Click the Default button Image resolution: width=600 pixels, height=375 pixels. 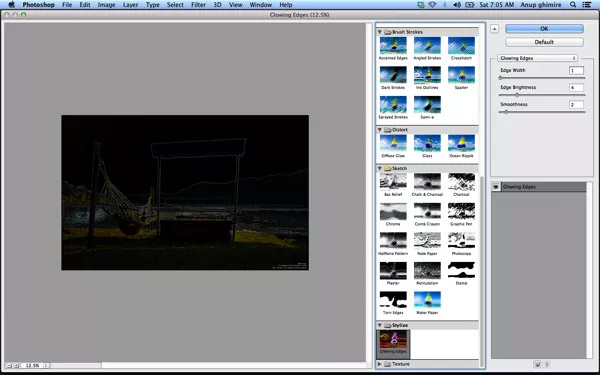(544, 42)
